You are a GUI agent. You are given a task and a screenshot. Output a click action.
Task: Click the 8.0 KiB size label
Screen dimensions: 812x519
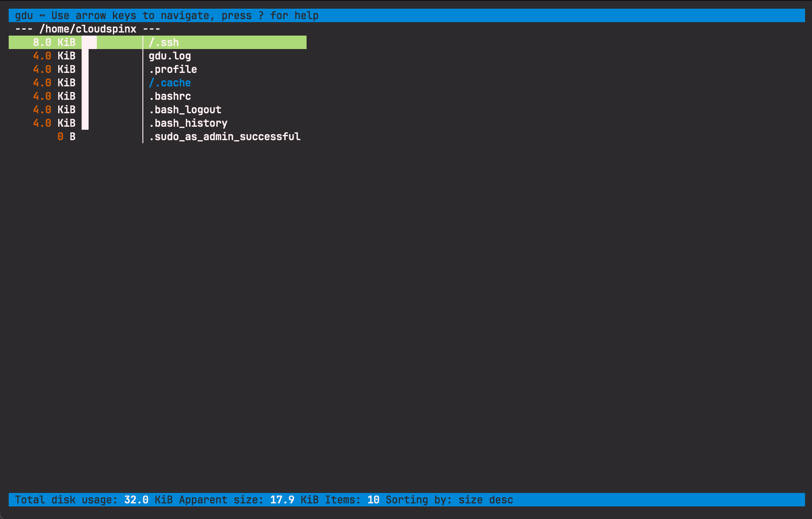[54, 42]
